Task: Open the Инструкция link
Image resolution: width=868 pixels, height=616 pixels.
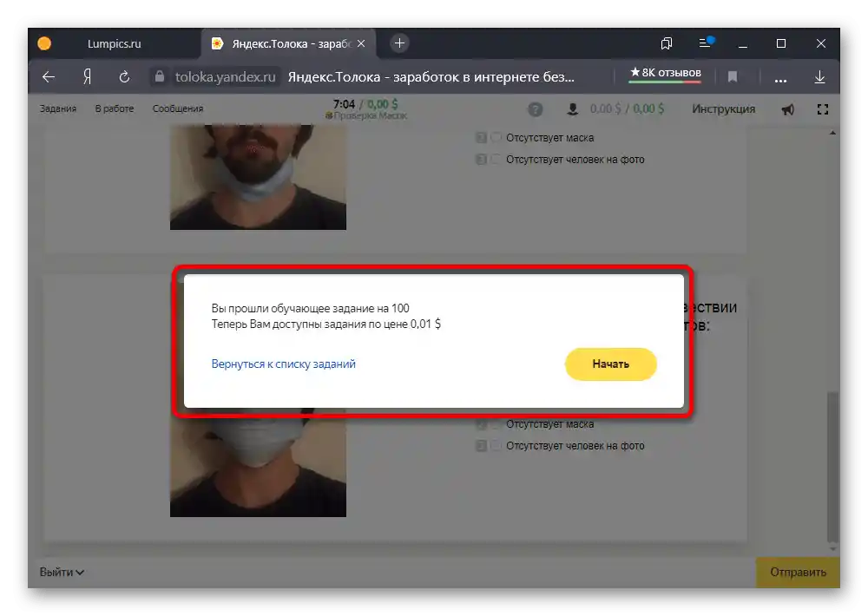Action: [723, 109]
